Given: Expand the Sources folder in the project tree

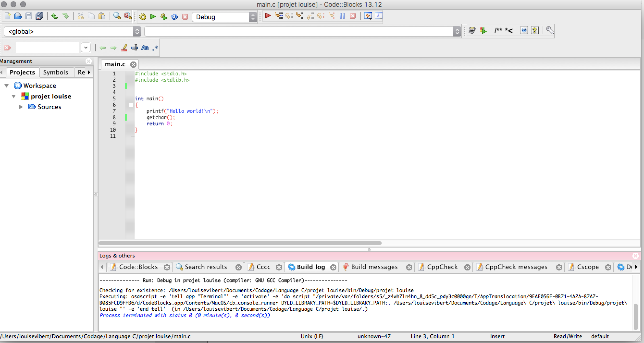Looking at the screenshot, I should point(21,107).
